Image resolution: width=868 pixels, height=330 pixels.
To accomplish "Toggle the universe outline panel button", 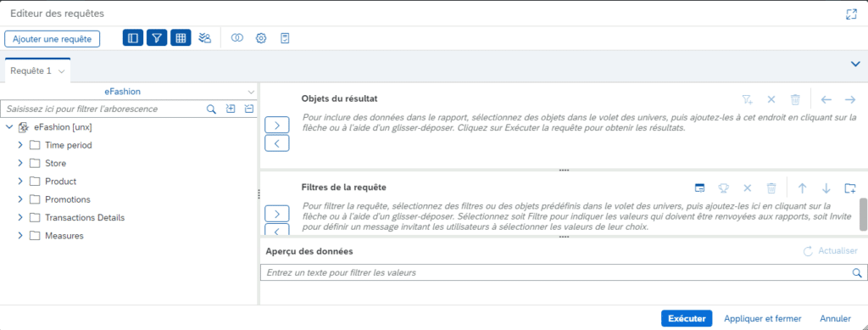I will pyautogui.click(x=133, y=38).
